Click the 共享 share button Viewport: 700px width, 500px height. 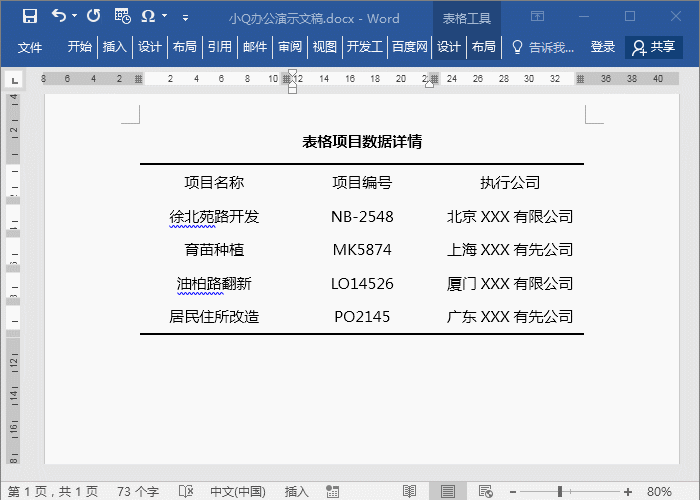(654, 47)
